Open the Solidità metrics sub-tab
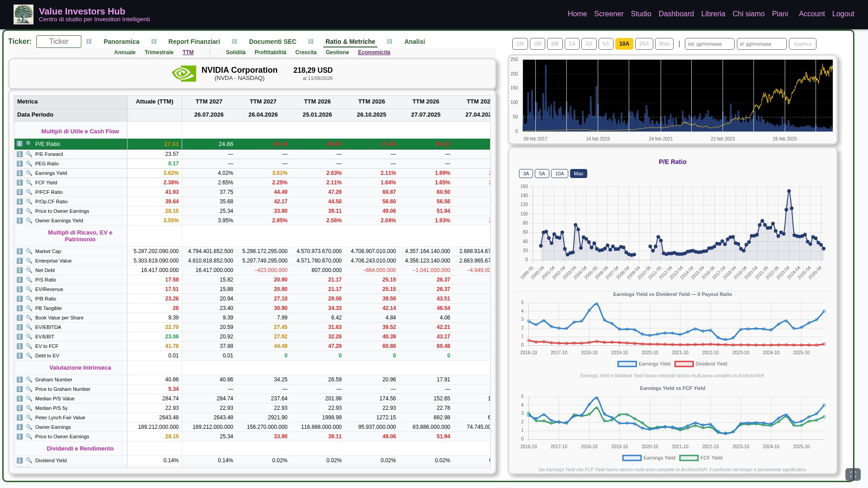 click(236, 52)
